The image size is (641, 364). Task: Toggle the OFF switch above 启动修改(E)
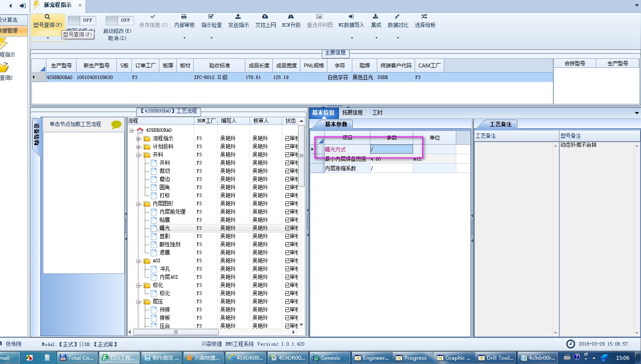pos(120,20)
